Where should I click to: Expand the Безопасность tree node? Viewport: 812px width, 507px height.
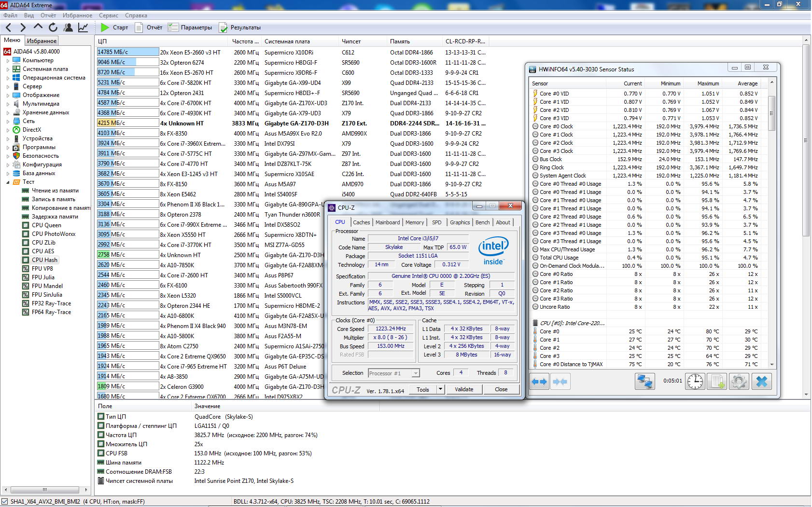coord(8,156)
